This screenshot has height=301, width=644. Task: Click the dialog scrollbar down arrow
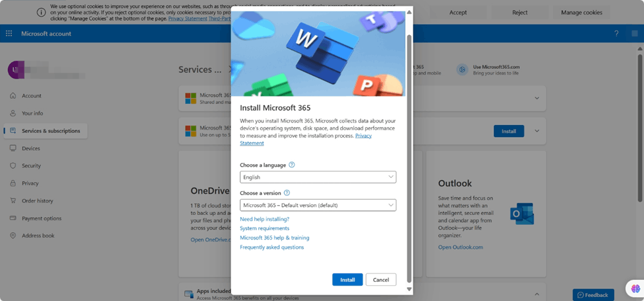point(409,290)
